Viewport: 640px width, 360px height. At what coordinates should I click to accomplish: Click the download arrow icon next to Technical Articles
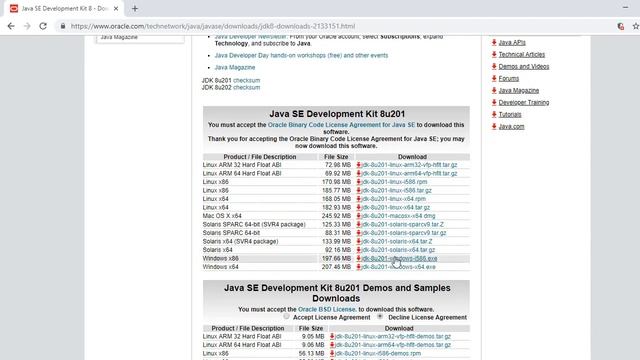point(494,54)
